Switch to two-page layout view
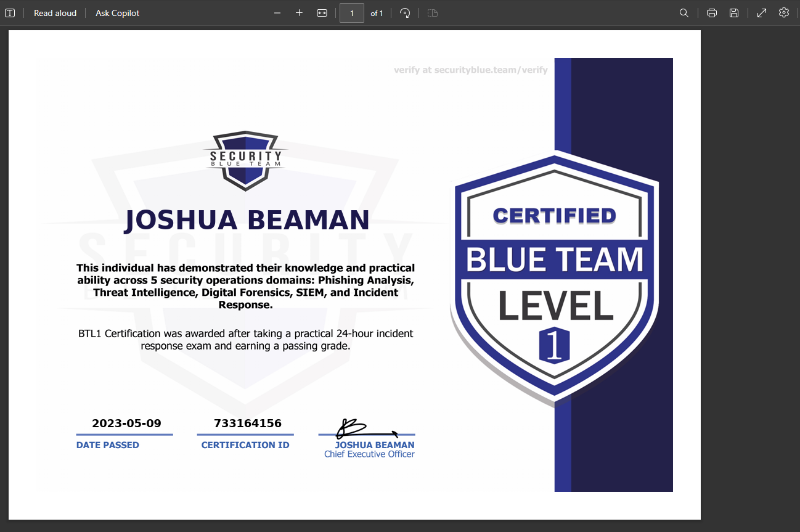 click(432, 12)
